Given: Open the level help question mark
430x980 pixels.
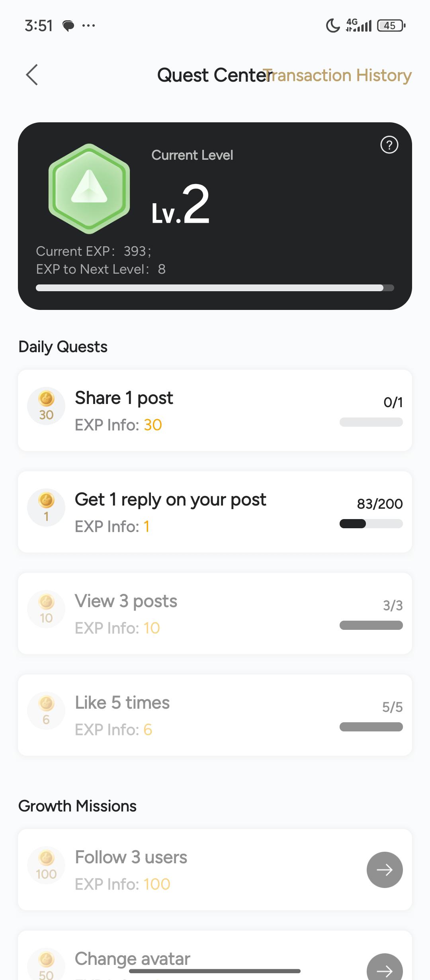Looking at the screenshot, I should (x=389, y=145).
